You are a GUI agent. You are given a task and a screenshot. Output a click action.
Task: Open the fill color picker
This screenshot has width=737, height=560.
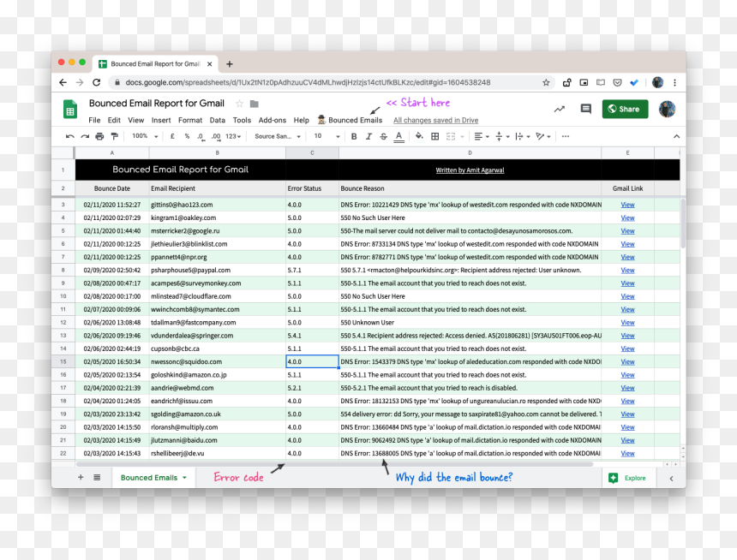pyautogui.click(x=419, y=136)
